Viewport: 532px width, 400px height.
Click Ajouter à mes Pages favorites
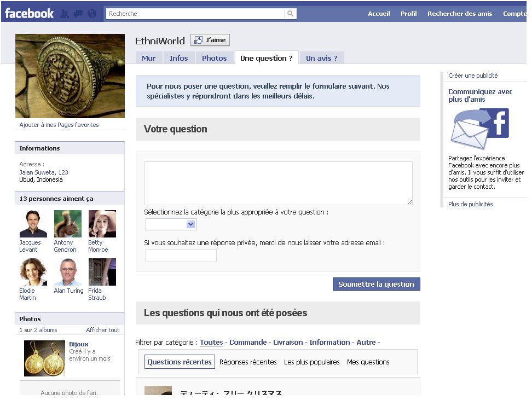click(59, 125)
